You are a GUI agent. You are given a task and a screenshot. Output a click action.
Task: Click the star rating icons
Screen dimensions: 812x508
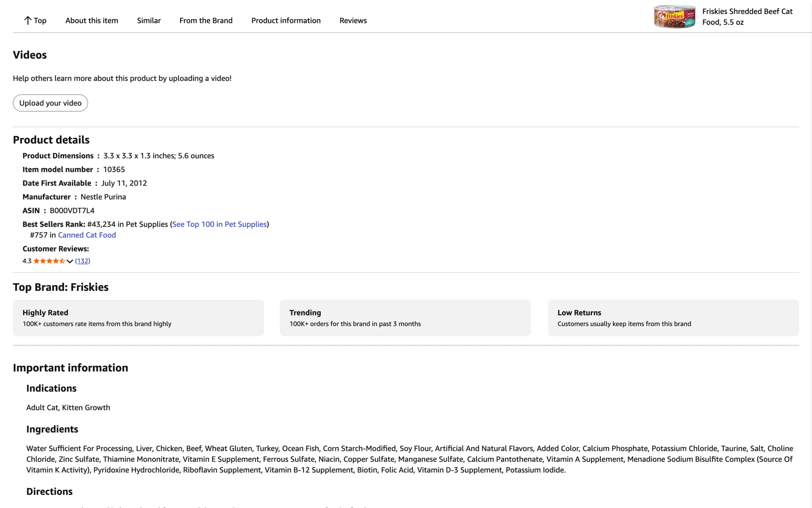pyautogui.click(x=49, y=261)
